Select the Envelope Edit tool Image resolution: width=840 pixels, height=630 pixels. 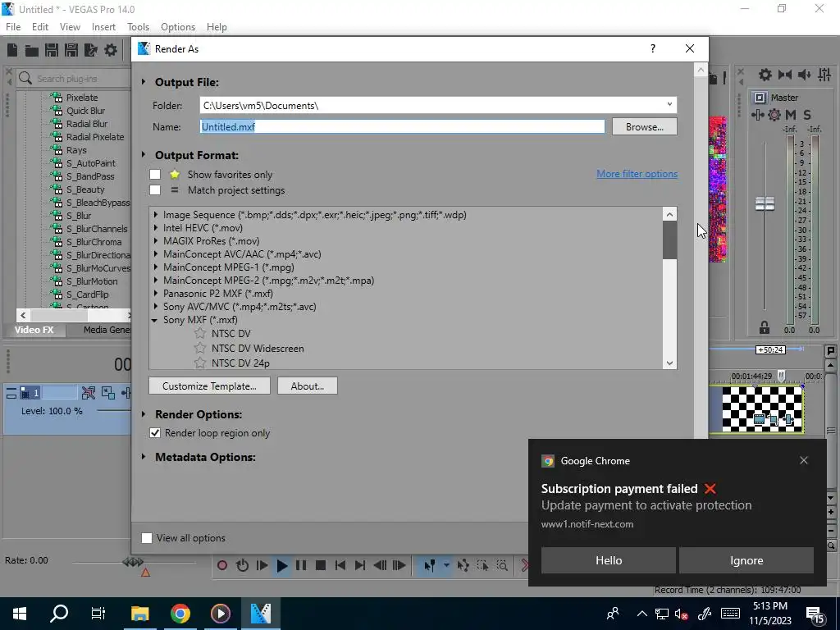click(x=463, y=565)
